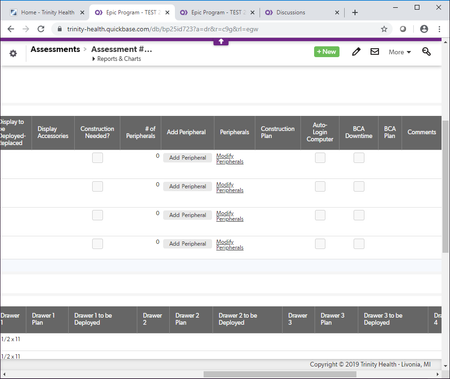
Task: Open Modify Peripherals link in third row
Action: (230, 216)
